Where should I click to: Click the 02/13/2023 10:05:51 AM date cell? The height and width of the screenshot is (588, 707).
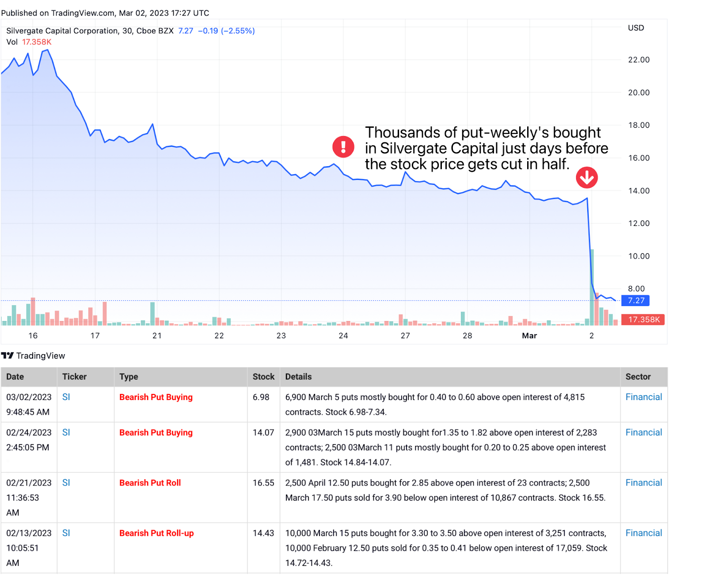(29, 548)
